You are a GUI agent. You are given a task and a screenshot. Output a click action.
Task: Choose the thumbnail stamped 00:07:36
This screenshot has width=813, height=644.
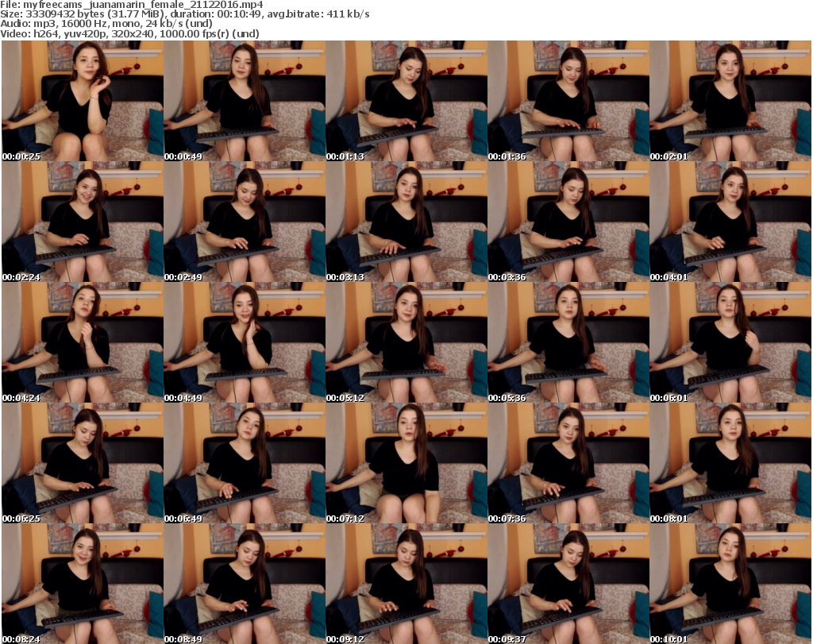click(x=568, y=463)
